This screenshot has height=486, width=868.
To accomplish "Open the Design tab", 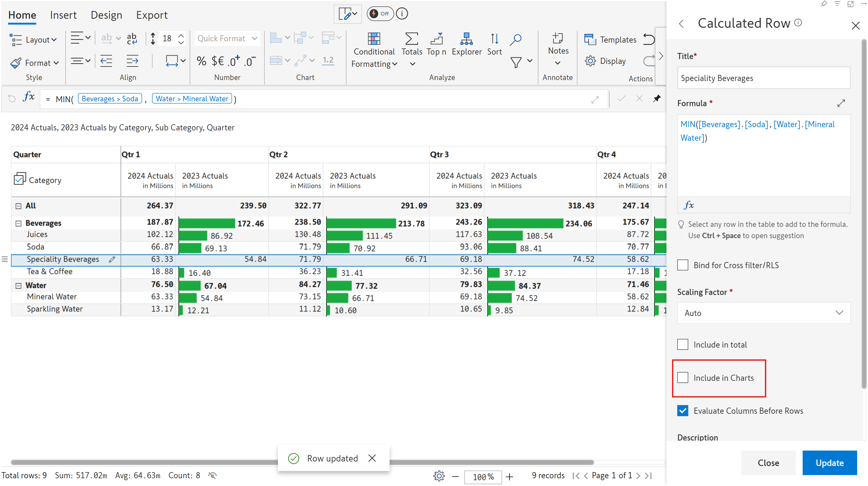I will pos(106,15).
